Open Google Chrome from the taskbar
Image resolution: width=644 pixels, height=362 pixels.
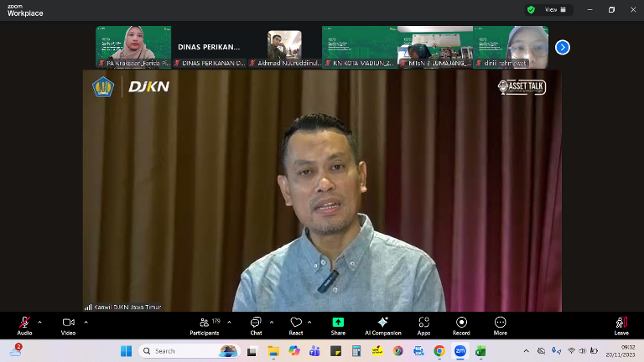click(439, 351)
